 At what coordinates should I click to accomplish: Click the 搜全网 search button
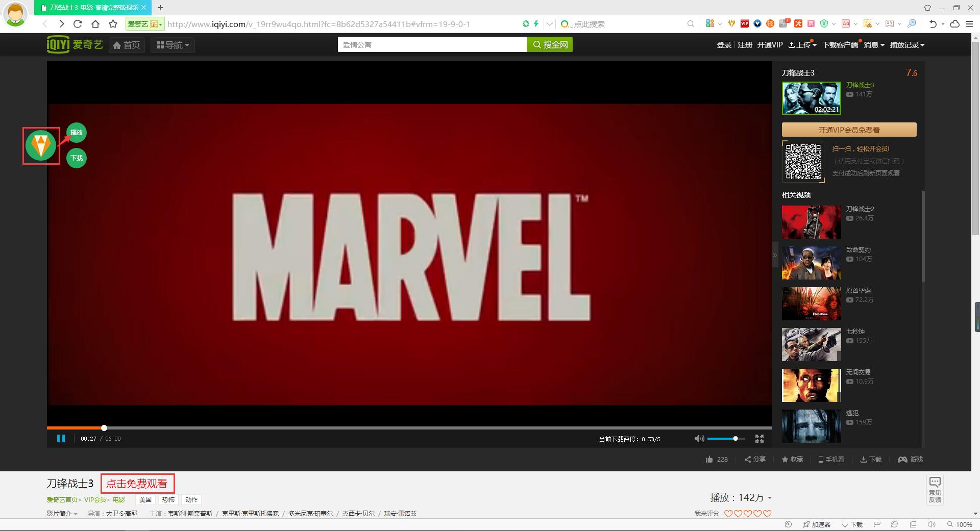click(x=550, y=45)
